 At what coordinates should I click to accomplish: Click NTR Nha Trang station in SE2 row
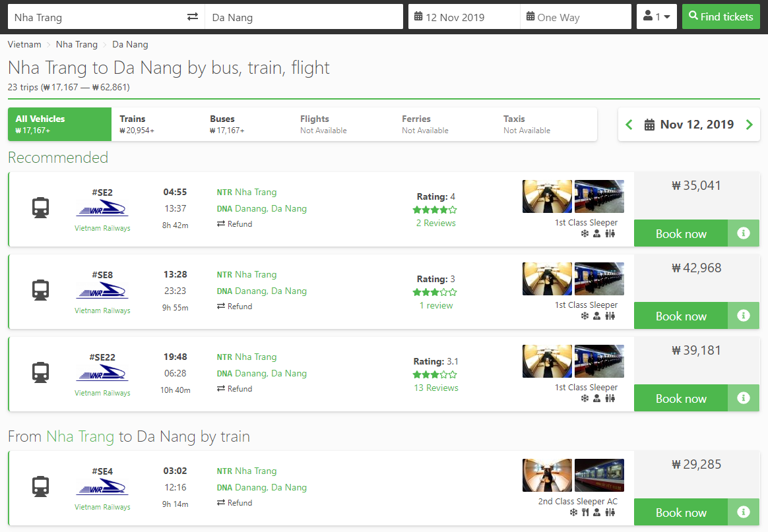[247, 192]
